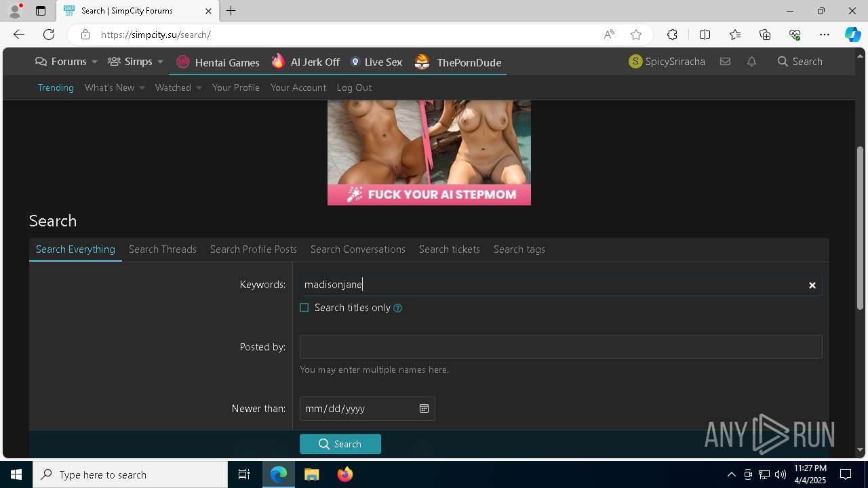Close the SimpCity Forums tab
The image size is (868, 488).
point(208,11)
